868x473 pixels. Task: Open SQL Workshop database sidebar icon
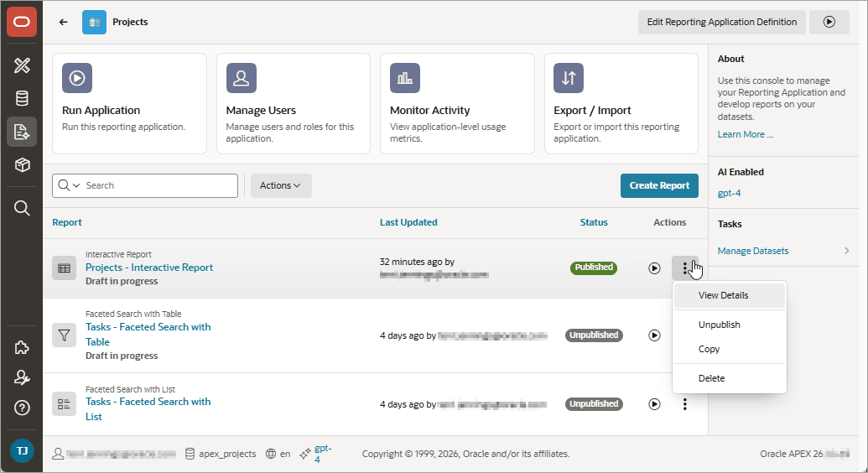pos(22,99)
